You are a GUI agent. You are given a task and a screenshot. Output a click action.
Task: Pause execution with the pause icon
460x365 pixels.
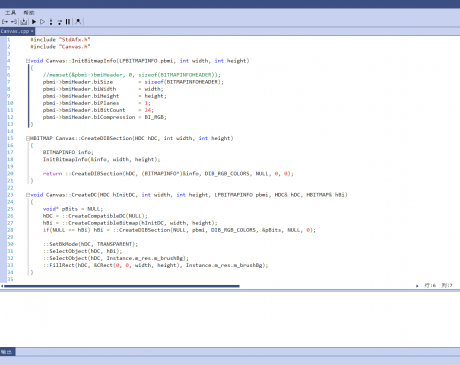point(68,22)
